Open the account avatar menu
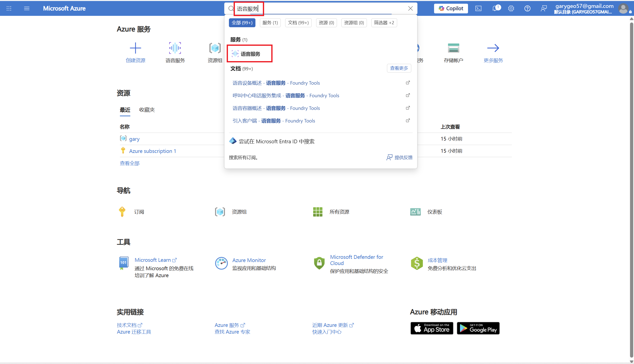The height and width of the screenshot is (364, 634). pyautogui.click(x=623, y=9)
